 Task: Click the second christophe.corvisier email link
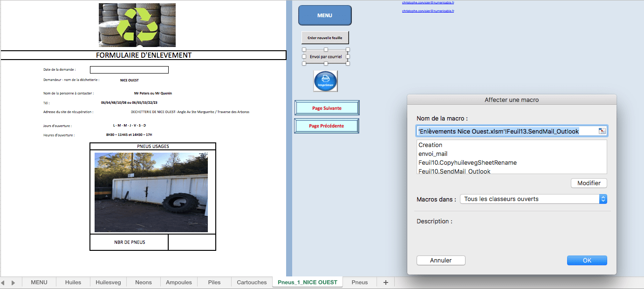point(428,11)
